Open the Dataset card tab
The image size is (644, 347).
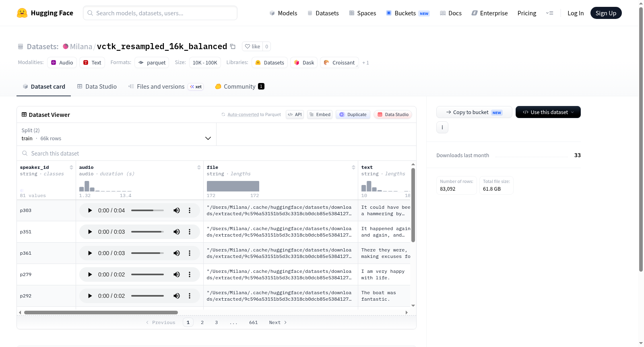coord(43,87)
